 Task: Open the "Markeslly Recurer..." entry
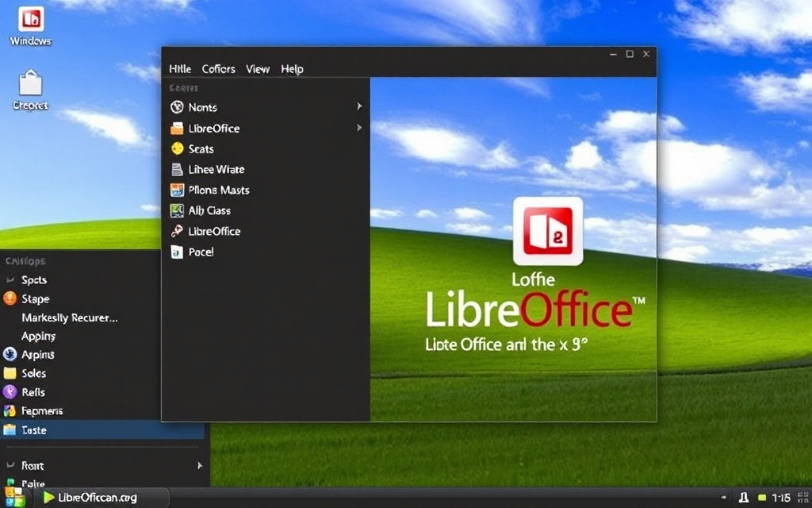click(x=70, y=317)
